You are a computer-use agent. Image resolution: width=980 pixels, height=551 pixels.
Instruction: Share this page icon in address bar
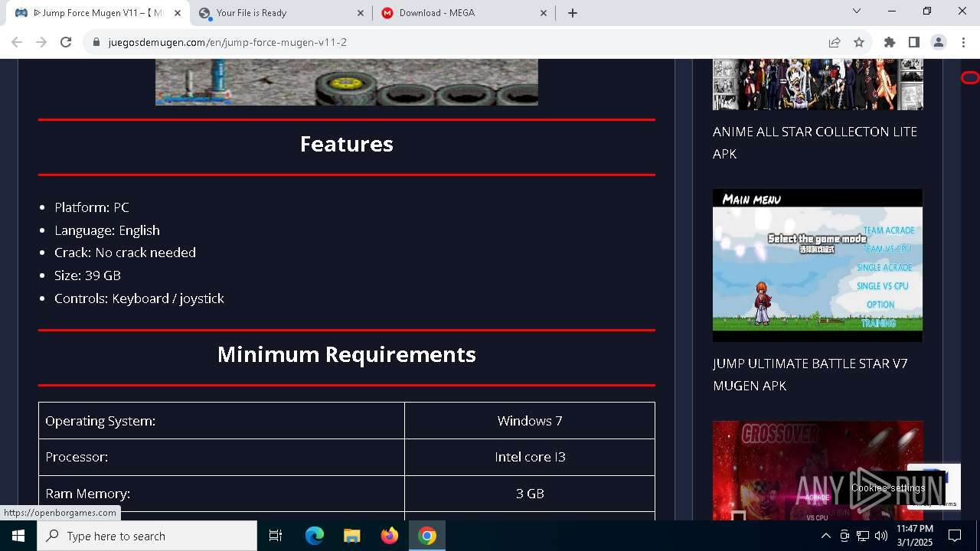(x=835, y=42)
